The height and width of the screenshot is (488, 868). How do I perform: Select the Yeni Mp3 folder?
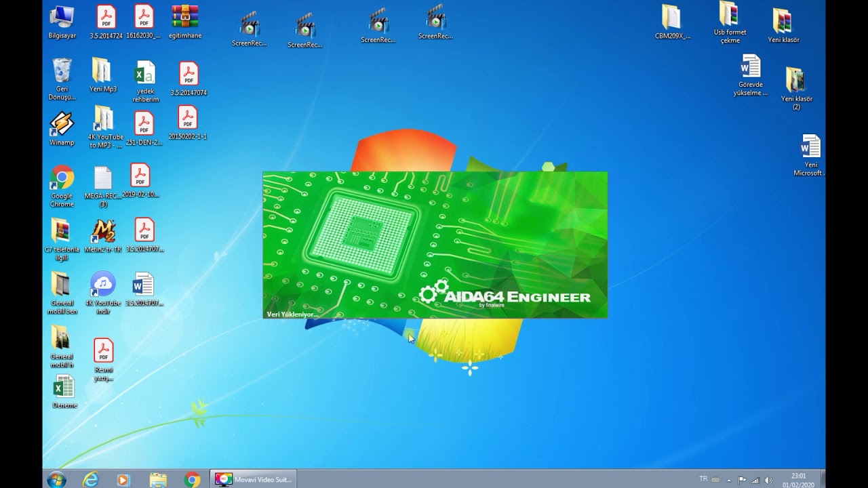pyautogui.click(x=102, y=75)
